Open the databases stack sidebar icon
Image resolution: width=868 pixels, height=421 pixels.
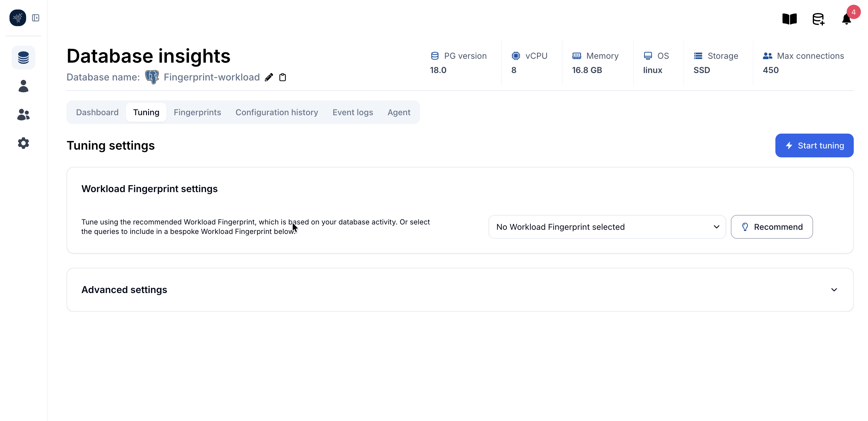coord(23,58)
